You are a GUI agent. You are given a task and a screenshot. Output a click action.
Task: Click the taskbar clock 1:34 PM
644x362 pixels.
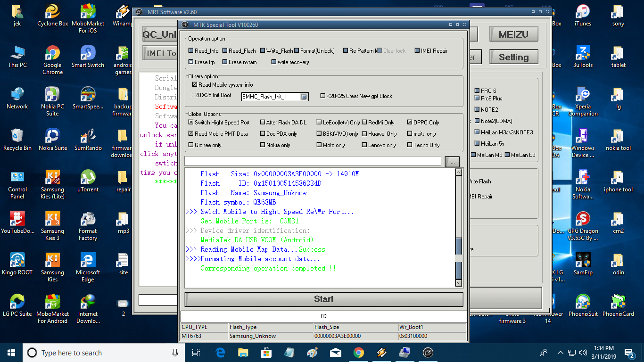[x=604, y=352]
